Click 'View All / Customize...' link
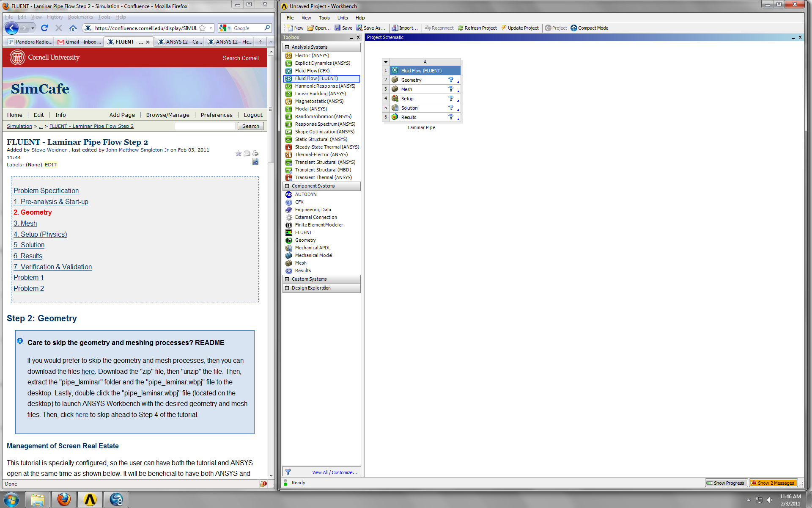 tap(335, 472)
